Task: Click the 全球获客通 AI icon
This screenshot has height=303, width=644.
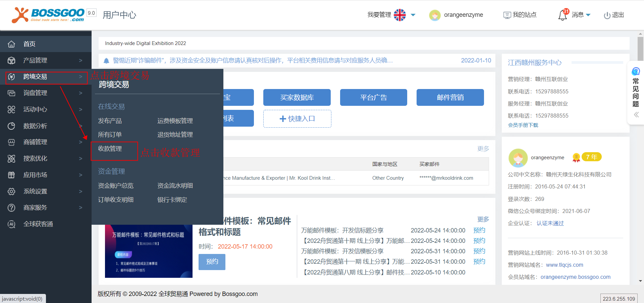Action: tap(11, 224)
